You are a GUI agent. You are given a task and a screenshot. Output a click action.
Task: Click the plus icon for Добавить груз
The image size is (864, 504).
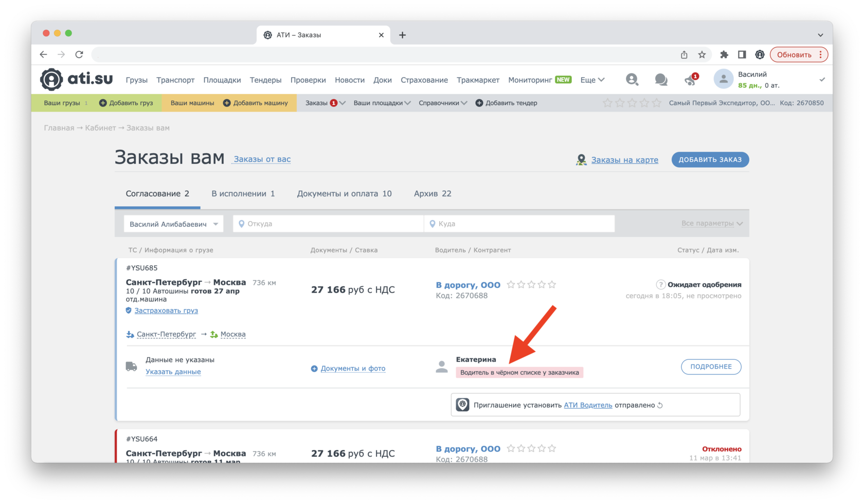(103, 103)
